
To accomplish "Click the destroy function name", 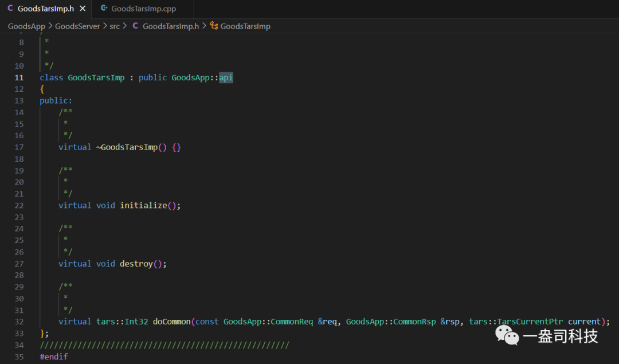I will [136, 264].
